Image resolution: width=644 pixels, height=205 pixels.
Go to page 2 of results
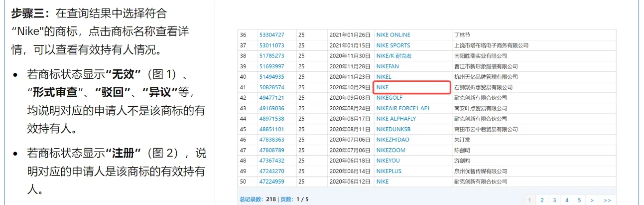[x=541, y=200]
